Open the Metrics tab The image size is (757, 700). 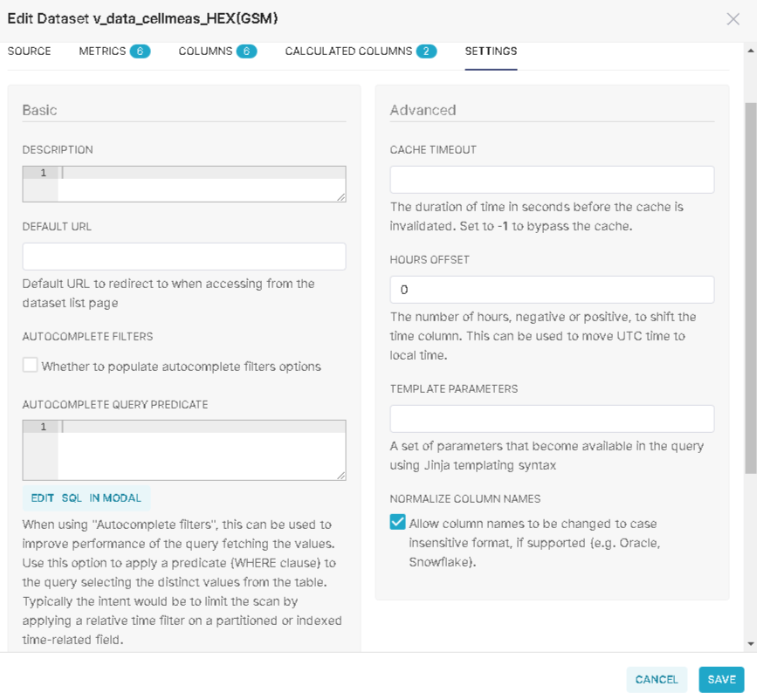point(114,51)
